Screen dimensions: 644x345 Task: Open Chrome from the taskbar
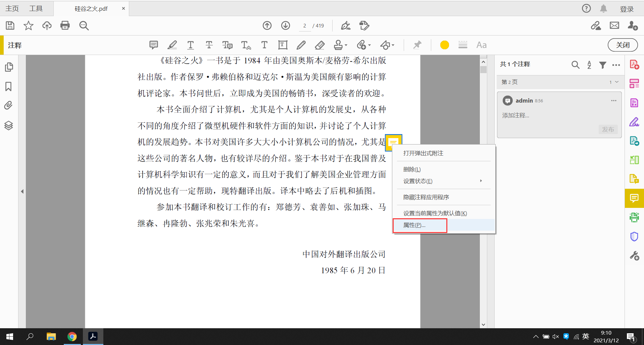tap(72, 336)
